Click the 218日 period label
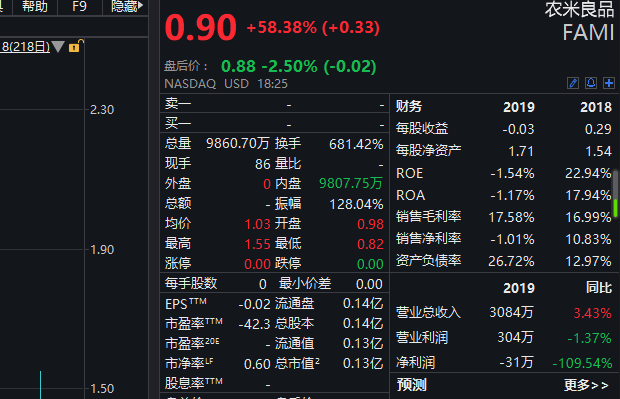 coord(25,47)
